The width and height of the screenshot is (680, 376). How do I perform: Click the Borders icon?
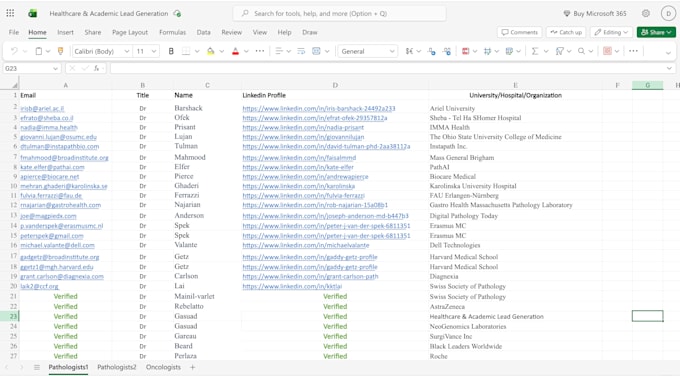tap(186, 51)
